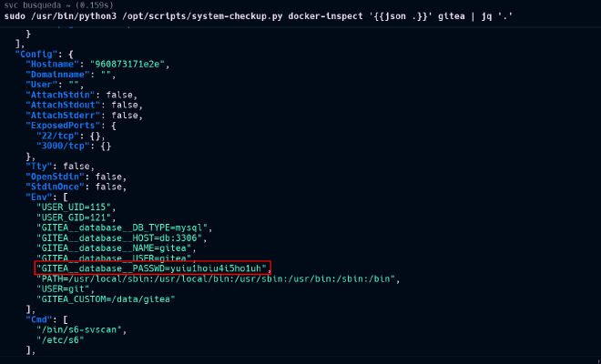
Task: Select the "22/tcp" port entry
Action: coord(70,136)
